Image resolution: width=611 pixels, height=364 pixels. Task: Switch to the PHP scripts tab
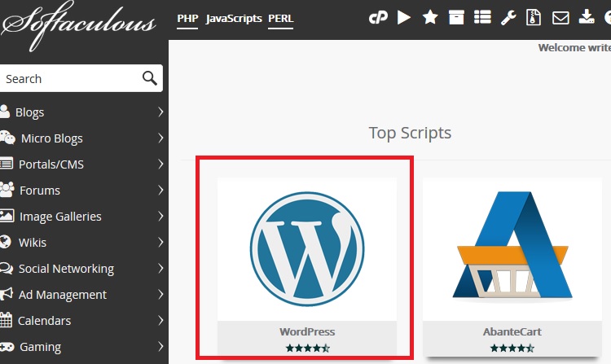tap(187, 19)
